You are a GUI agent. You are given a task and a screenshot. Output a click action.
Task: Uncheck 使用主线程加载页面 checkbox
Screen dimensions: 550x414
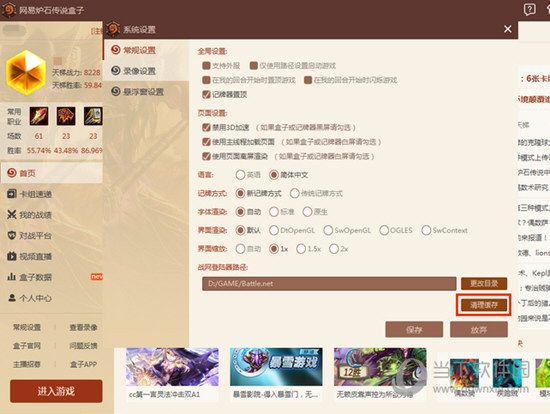click(206, 142)
